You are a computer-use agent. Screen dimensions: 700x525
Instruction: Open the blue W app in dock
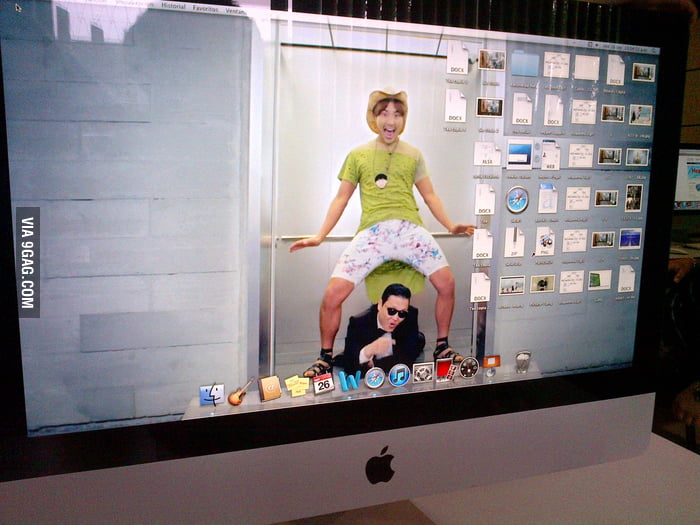coord(349,380)
